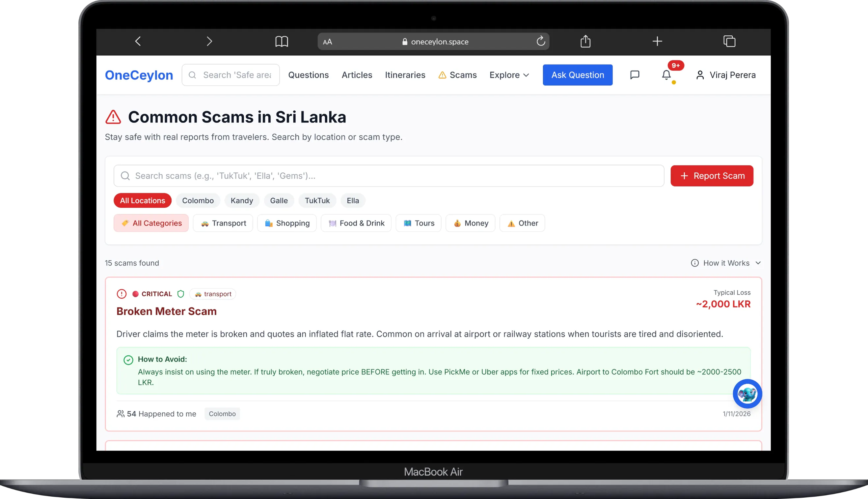Reload the oneceylon.space page

pos(541,41)
